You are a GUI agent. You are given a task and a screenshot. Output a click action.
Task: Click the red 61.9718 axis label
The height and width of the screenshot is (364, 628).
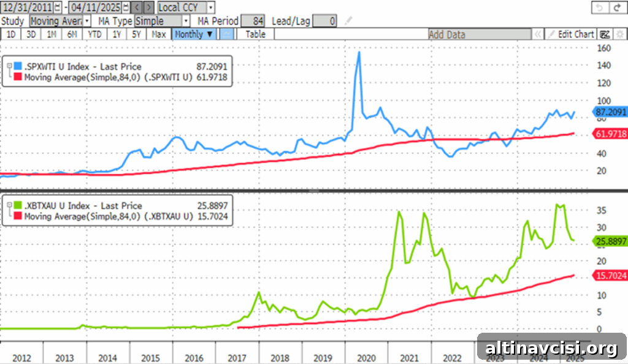[x=610, y=134]
